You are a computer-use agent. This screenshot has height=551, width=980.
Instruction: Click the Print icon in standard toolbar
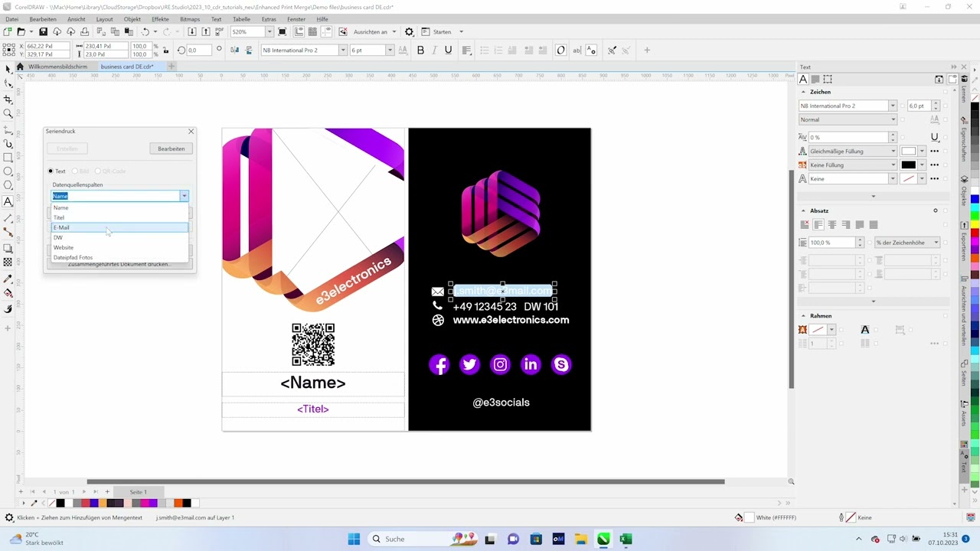[84, 31]
